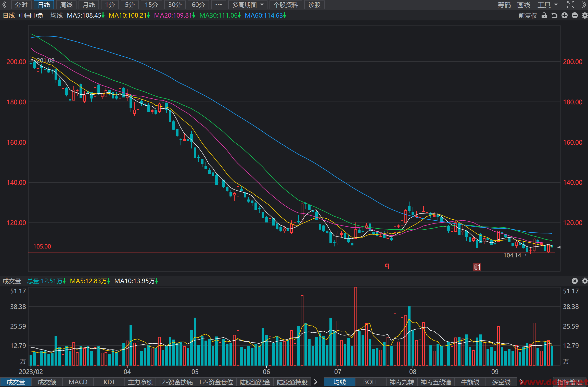This screenshot has height=387, width=588.
Task: Select the 周线 weekly period
Action: pyautogui.click(x=66, y=5)
